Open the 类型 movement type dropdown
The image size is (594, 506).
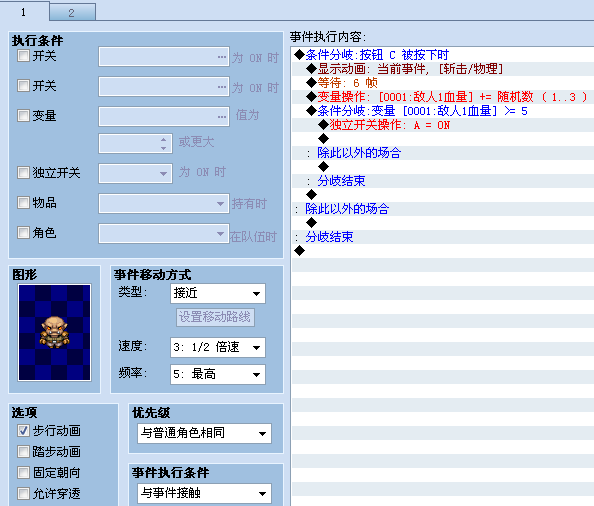[x=218, y=294]
